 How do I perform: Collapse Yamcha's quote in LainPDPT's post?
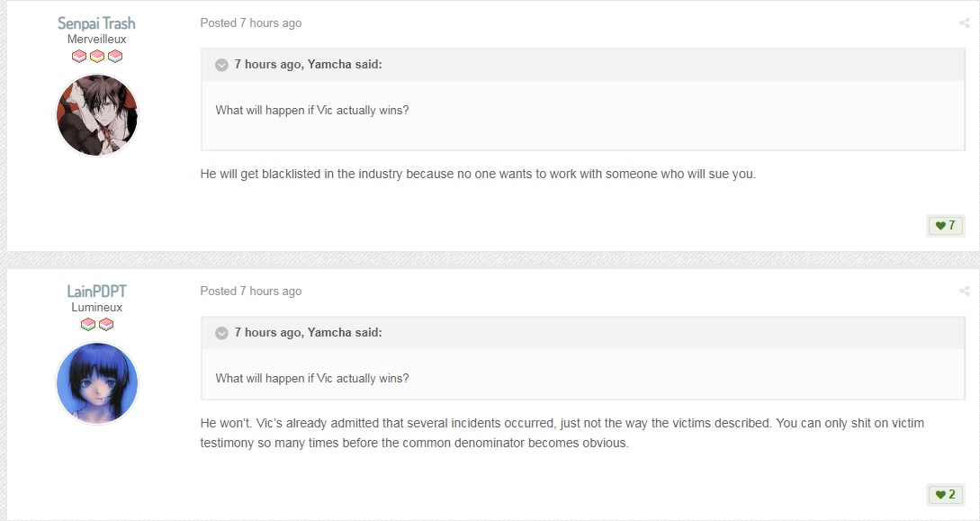coord(221,333)
